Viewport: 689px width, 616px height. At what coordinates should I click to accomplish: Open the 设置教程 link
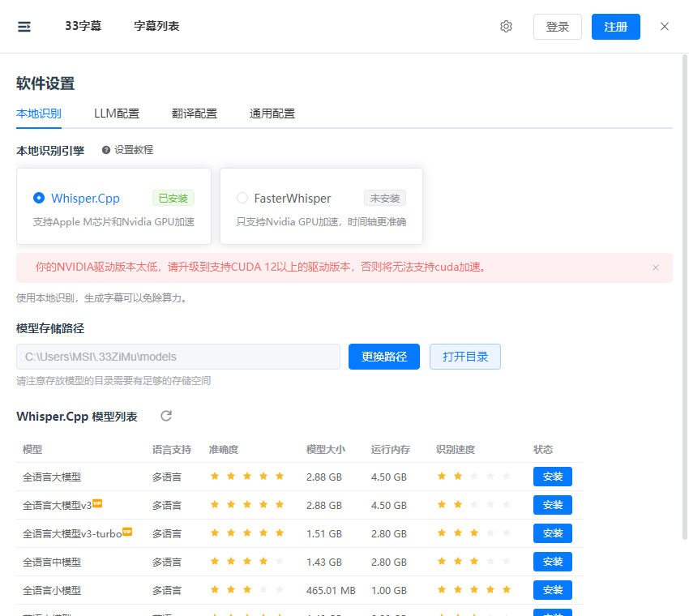tap(134, 150)
